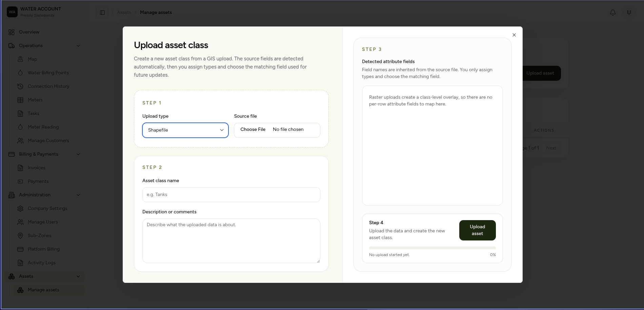Click the Payments banknote icon
The width and height of the screenshot is (644, 310).
pyautogui.click(x=20, y=181)
